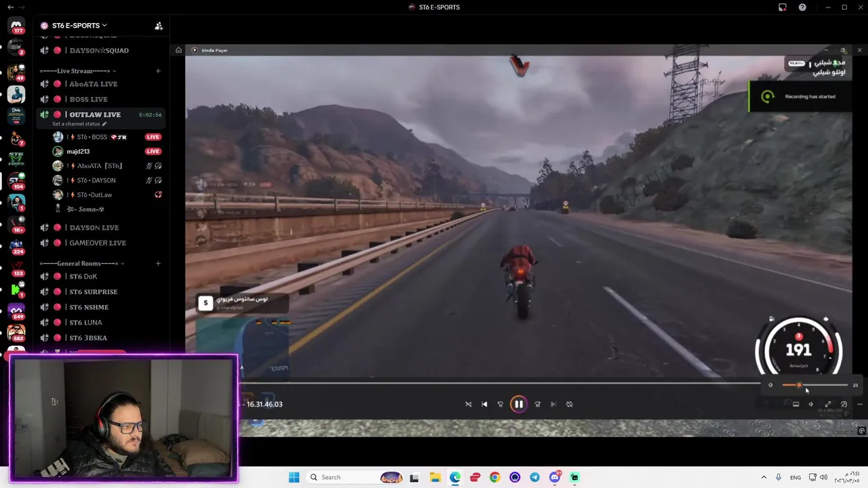Viewport: 868px width, 488px height.
Task: Adjust the orange volume slider
Action: point(814,385)
